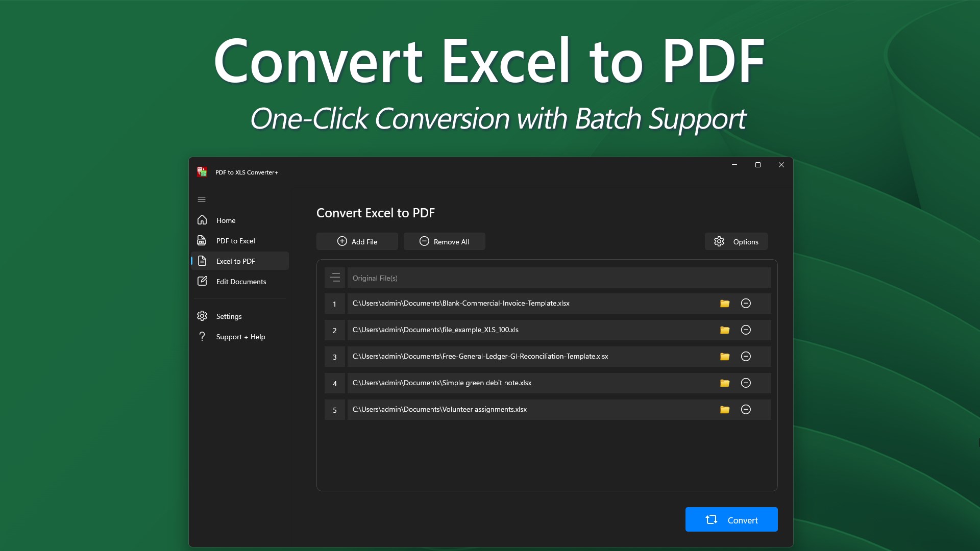Click row number 3 cell
Image resolution: width=980 pixels, height=551 pixels.
335,357
